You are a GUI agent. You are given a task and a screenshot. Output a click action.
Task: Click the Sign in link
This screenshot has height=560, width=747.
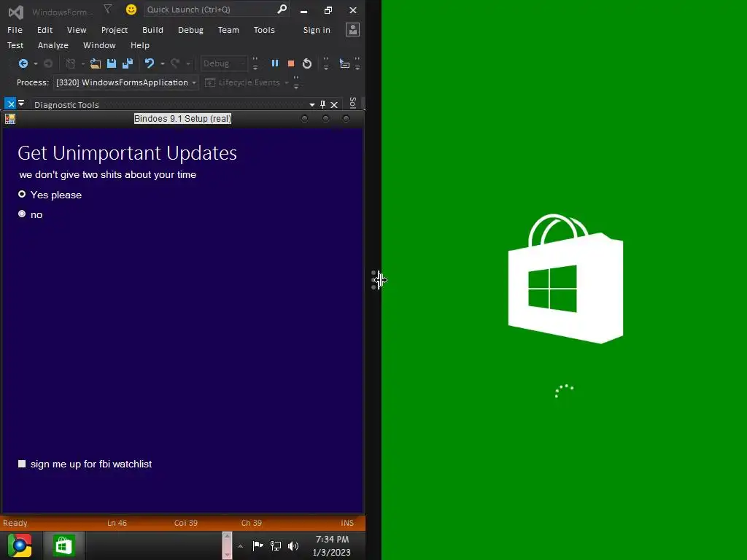317,30
